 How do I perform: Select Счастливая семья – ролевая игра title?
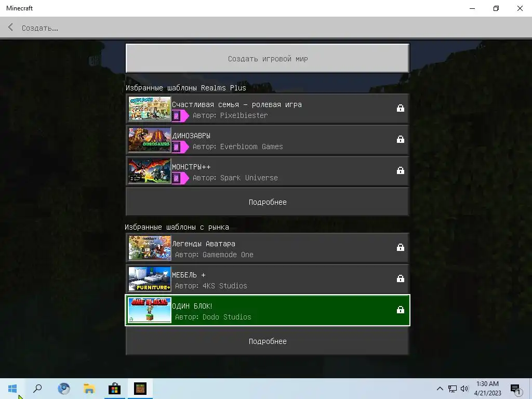pos(237,104)
